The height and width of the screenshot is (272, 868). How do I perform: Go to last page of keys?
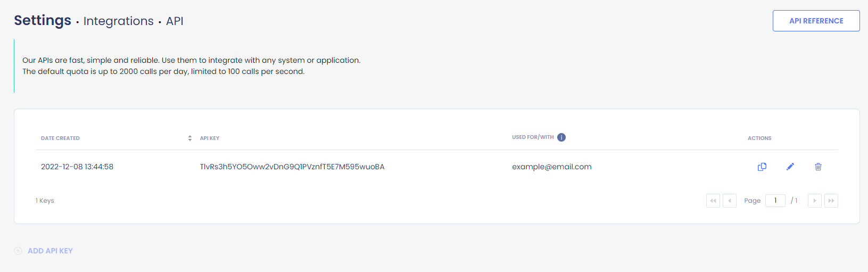pos(831,201)
